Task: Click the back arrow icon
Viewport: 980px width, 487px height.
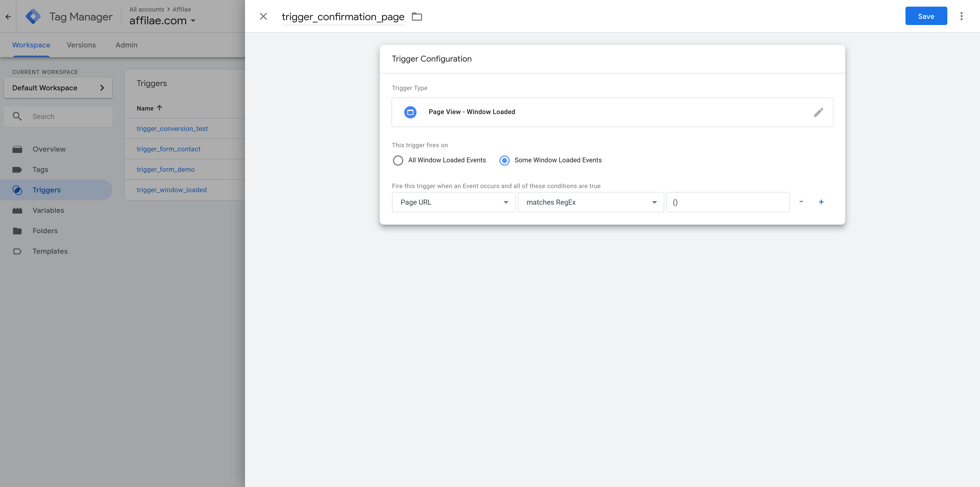Action: pos(8,17)
